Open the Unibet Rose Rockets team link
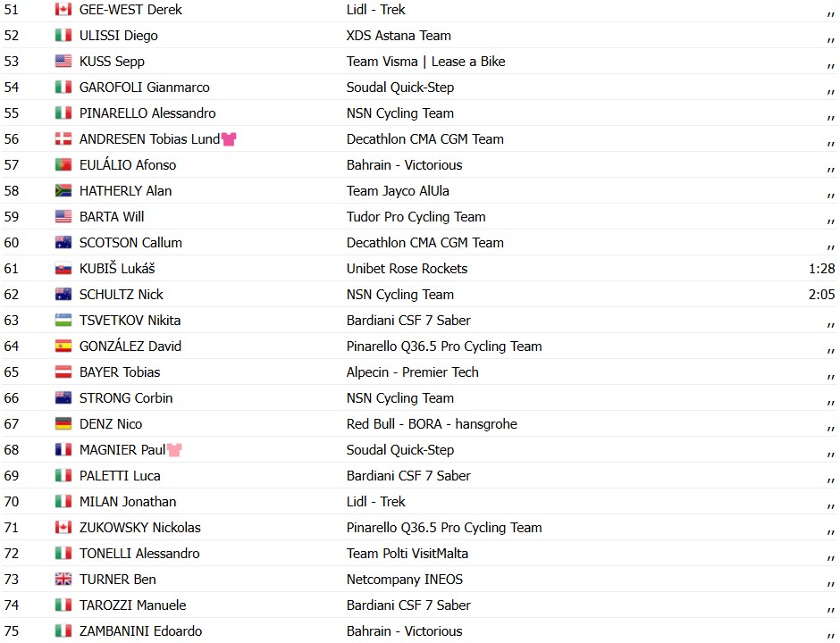Screen dimensions: 840x643 (407, 269)
